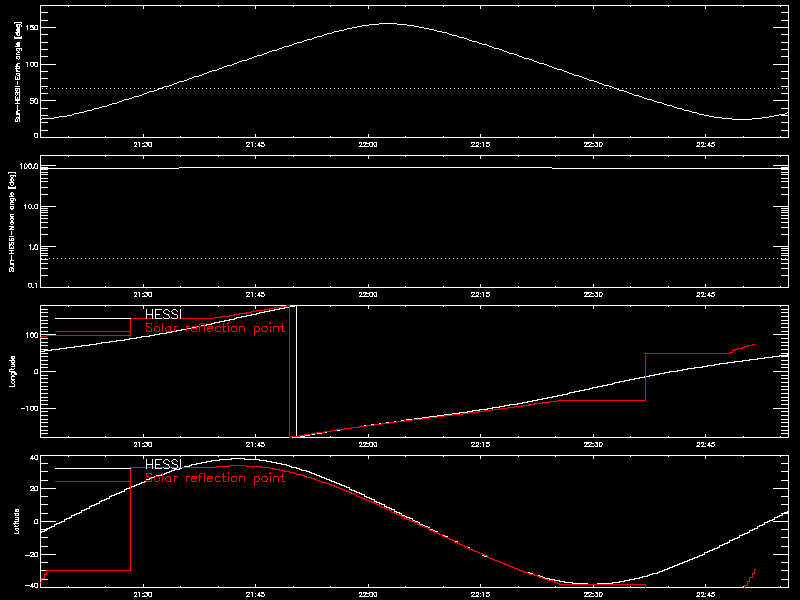Click the 100.0 tick on the Sun-HESSI-Noon angle axis
The height and width of the screenshot is (600, 800).
29,166
